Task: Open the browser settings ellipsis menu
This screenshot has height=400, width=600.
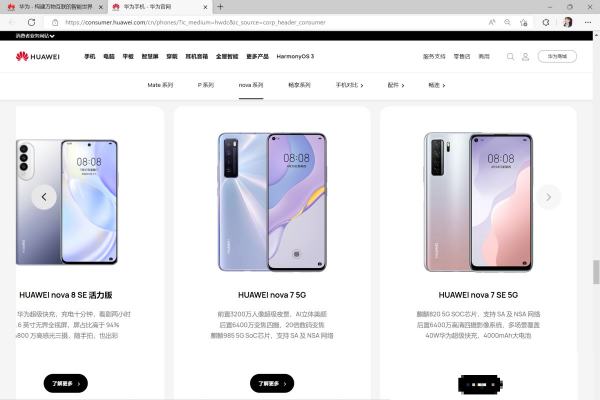Action: [x=588, y=22]
